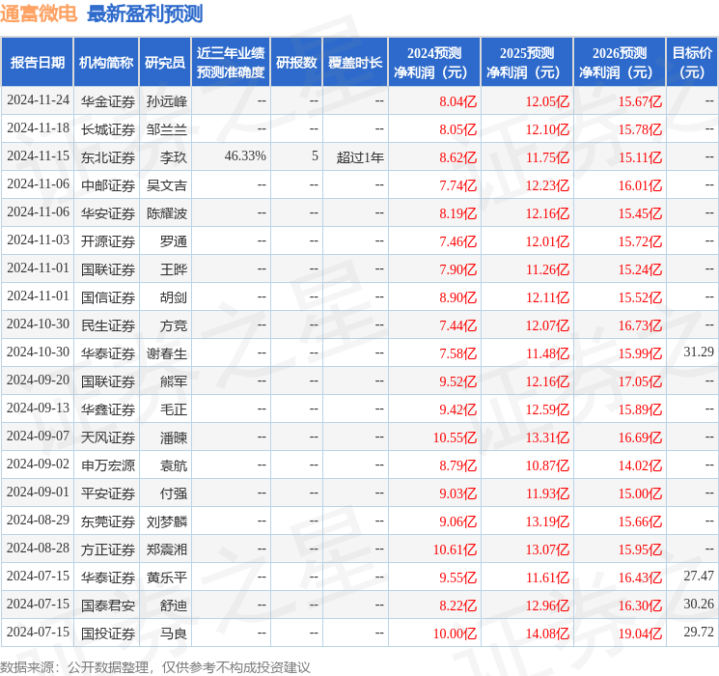Select the 华安证券 institution cell
Image resolution: width=719 pixels, height=676 pixels.
108,213
